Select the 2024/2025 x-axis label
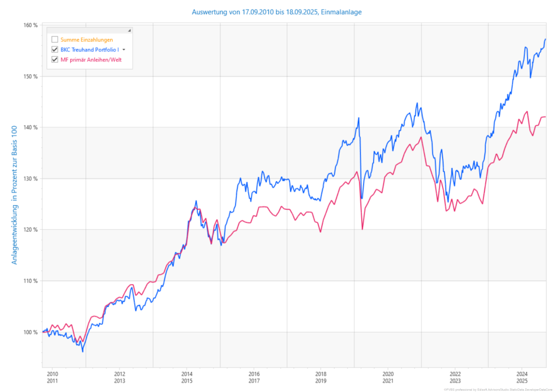This screenshot has height=392, width=554. click(x=522, y=377)
